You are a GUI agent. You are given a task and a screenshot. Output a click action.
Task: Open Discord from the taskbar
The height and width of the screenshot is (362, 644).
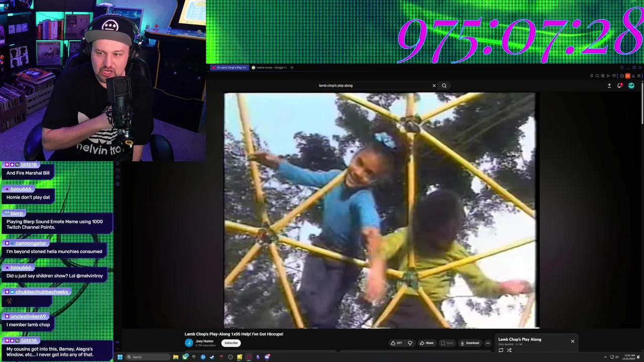point(267,357)
